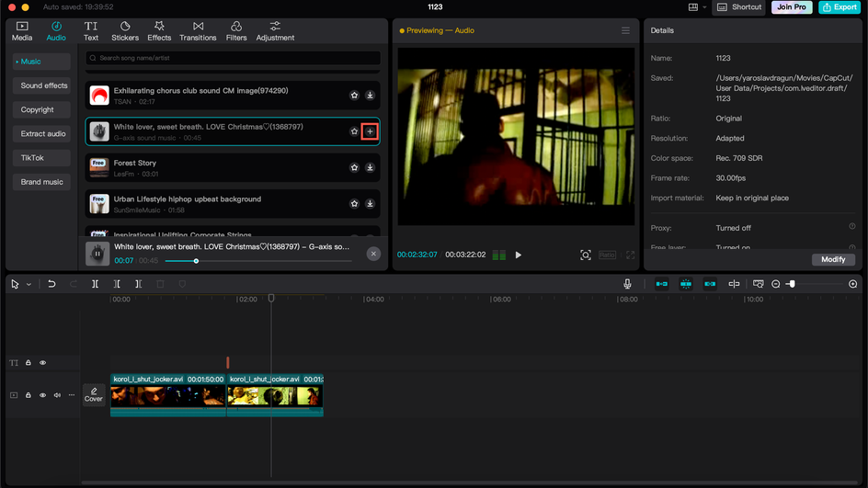The height and width of the screenshot is (488, 868).
Task: Toggle clip linkage
Action: point(710,284)
